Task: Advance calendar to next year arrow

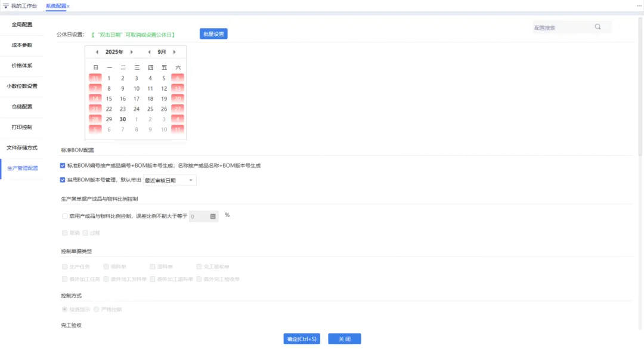Action: [131, 52]
